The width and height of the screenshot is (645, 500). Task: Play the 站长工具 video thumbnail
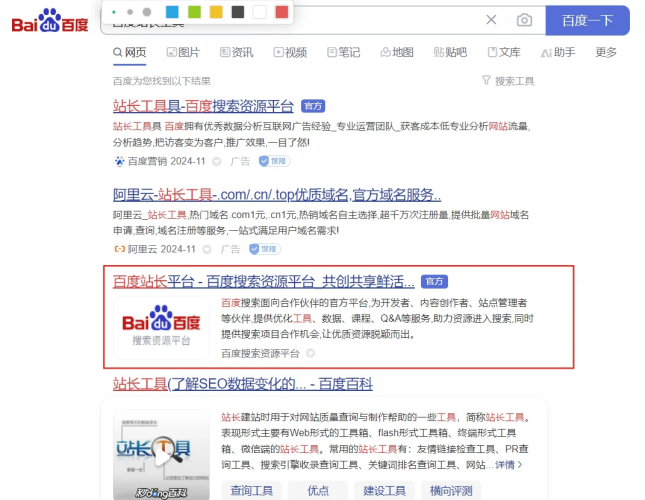click(x=161, y=455)
